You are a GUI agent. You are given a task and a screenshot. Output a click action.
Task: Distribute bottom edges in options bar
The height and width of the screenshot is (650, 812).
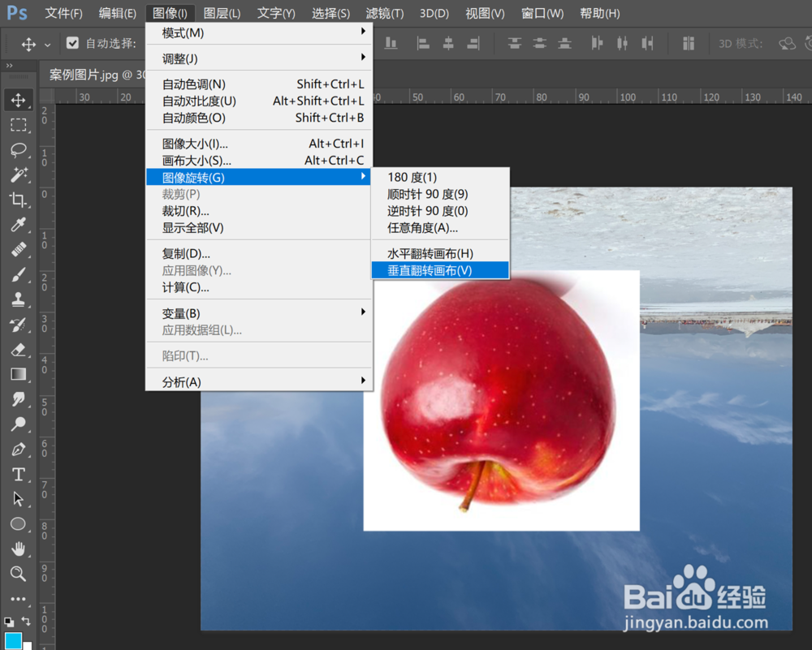(564, 44)
